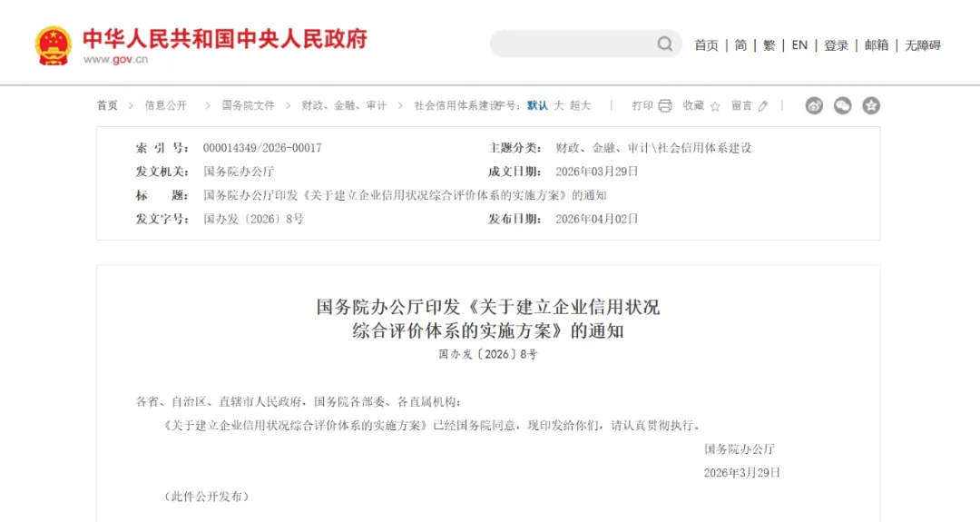Click 留言 leave message text
The height and width of the screenshot is (522, 980).
pos(742,105)
